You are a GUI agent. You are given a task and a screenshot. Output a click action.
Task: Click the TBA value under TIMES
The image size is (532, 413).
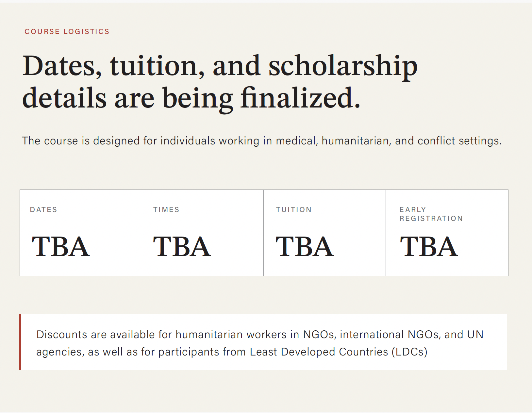coord(182,247)
